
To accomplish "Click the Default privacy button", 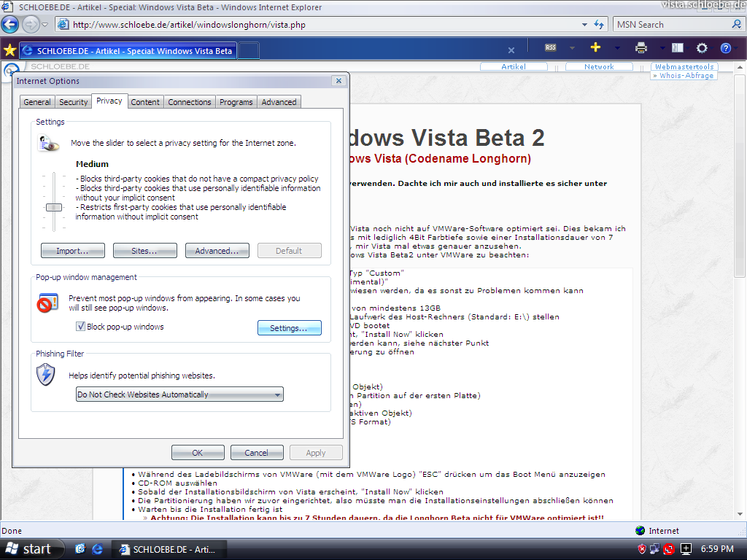I will point(289,251).
